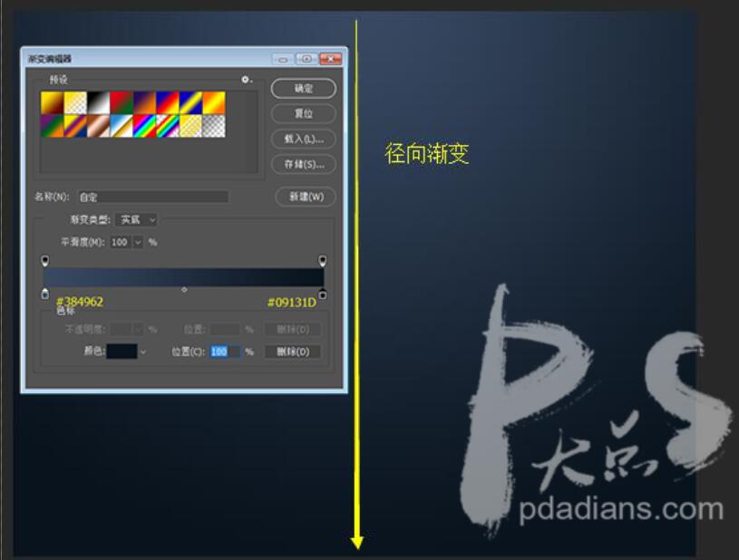
Task: Select the red-to-green gradient preset
Action: [122, 102]
